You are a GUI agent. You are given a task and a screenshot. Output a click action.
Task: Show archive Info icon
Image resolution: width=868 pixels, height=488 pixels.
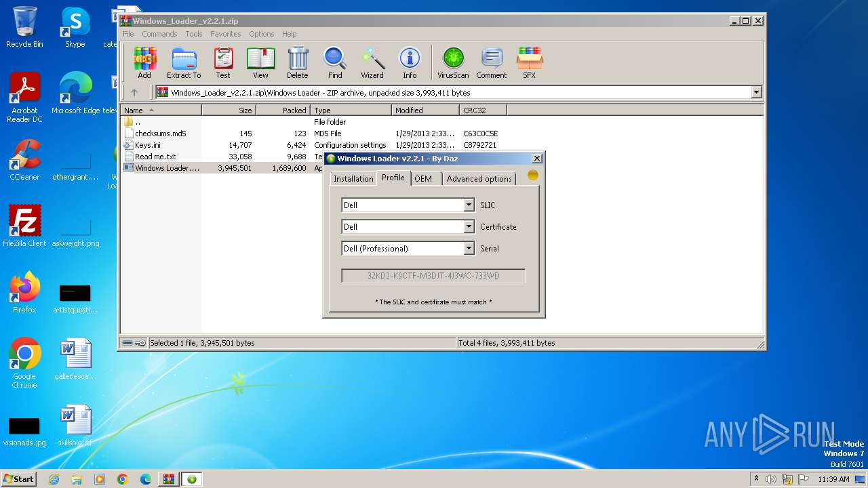click(x=410, y=62)
